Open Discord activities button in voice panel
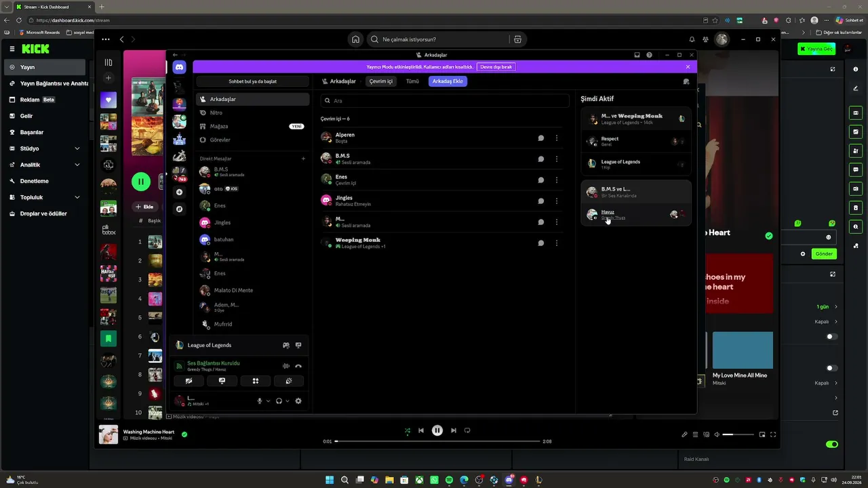The width and height of the screenshot is (868, 488). click(x=256, y=381)
